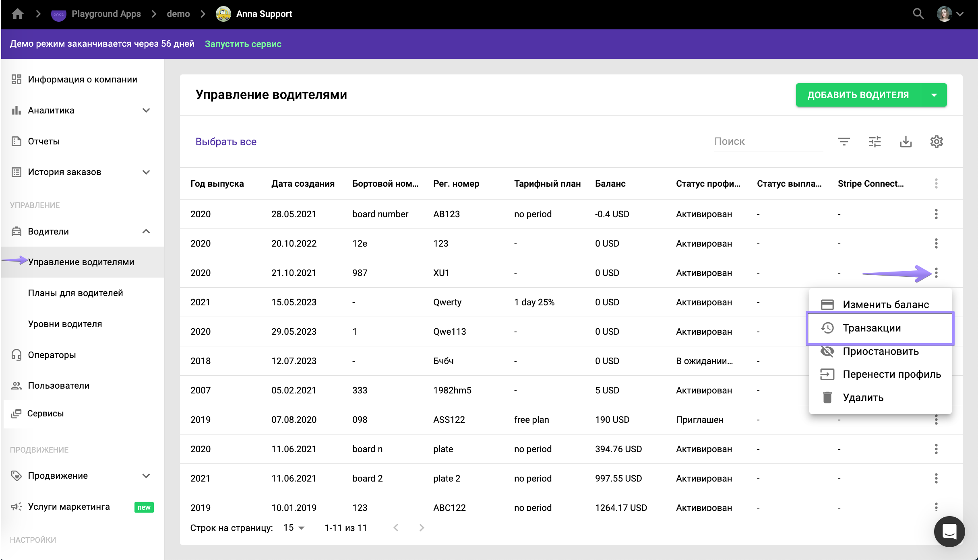Click the filter list icon

coord(844,142)
